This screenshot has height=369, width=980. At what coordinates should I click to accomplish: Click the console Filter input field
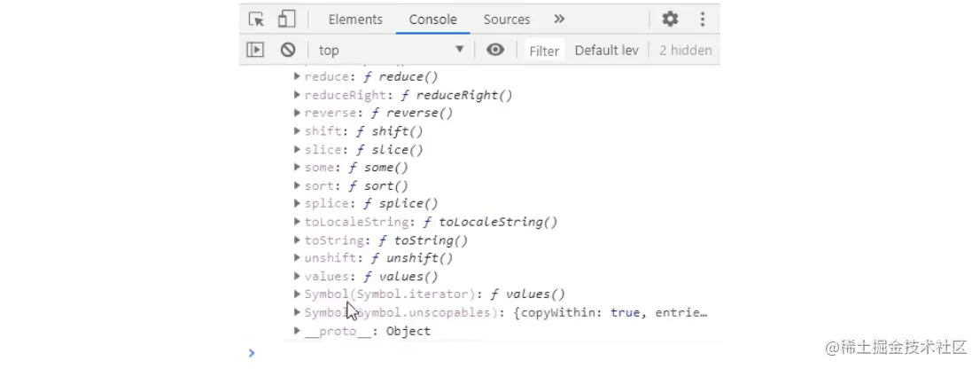coord(544,51)
